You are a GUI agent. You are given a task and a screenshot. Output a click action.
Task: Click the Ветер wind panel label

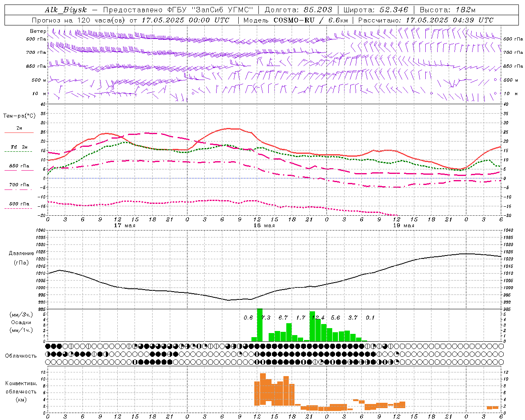click(38, 31)
